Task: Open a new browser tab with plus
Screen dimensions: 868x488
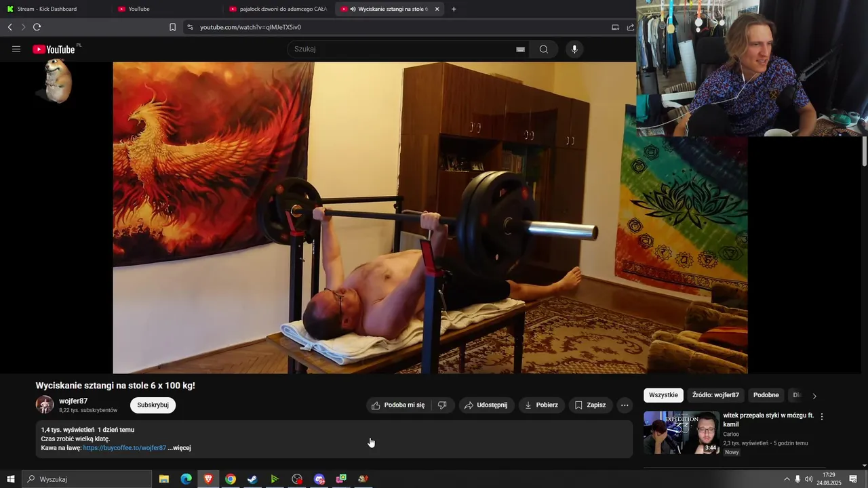Action: 454,9
